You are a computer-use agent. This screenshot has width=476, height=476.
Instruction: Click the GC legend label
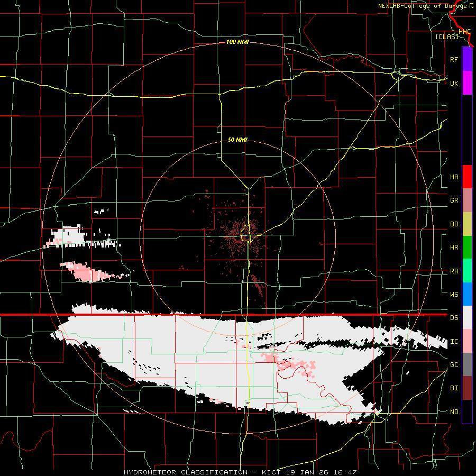(454, 365)
